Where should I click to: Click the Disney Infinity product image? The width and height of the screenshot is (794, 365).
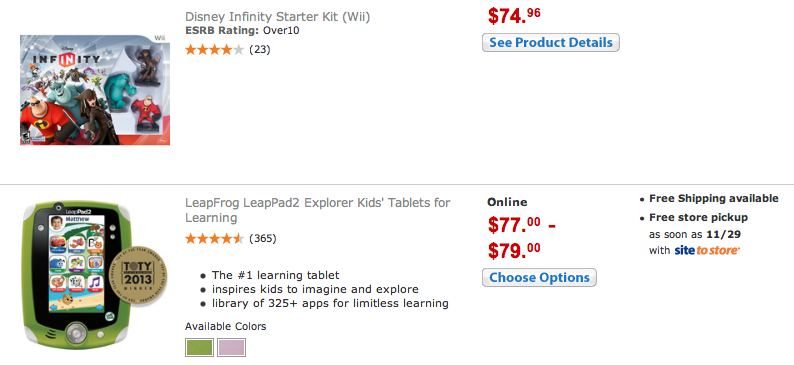(95, 90)
